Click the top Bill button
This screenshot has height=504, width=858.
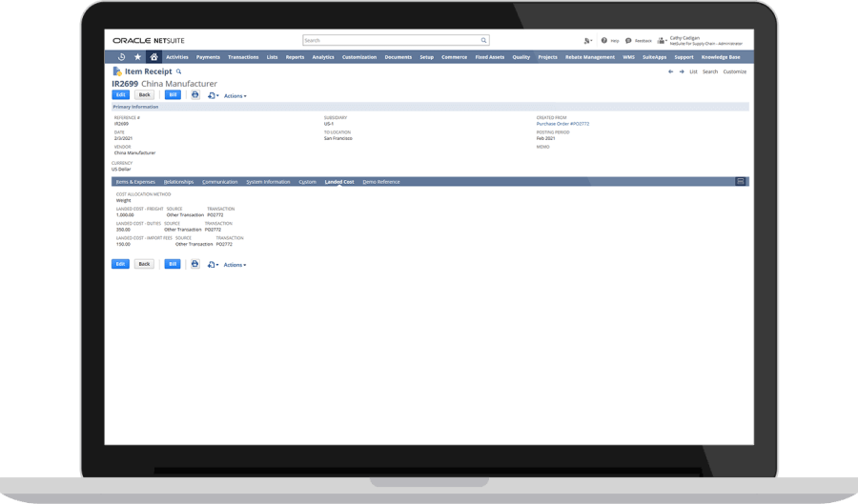point(173,95)
